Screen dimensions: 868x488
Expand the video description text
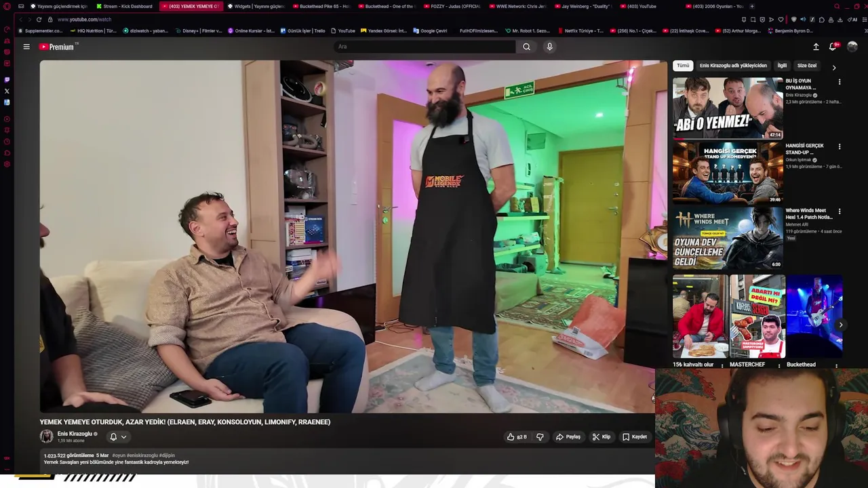tap(116, 462)
